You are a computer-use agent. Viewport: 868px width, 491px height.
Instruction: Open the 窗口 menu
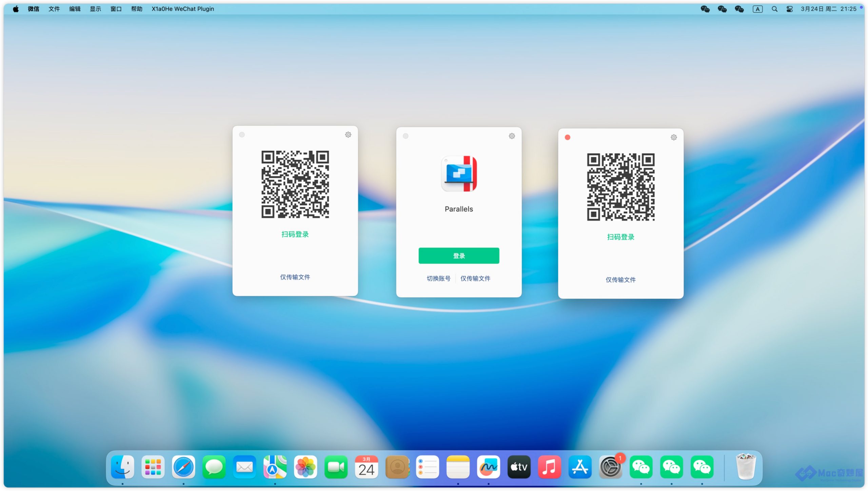click(x=116, y=9)
